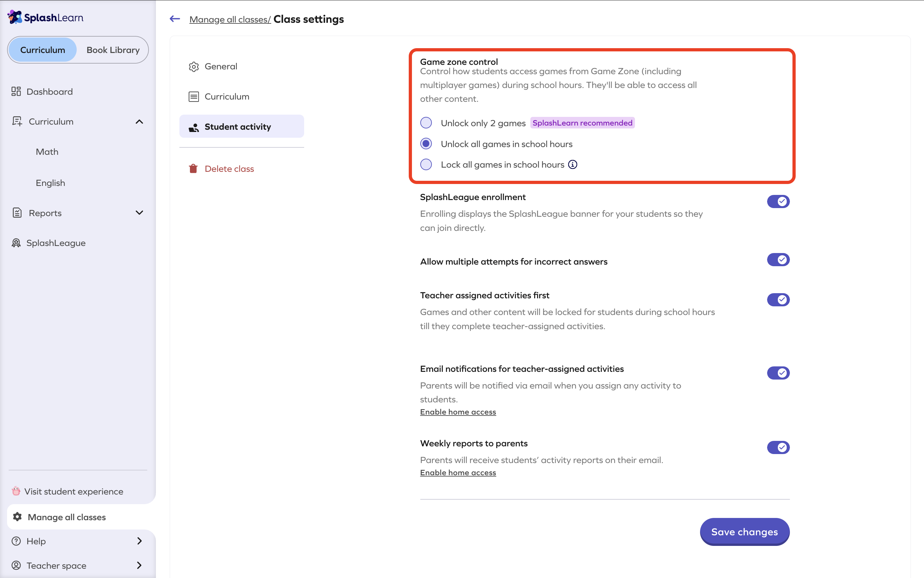Toggle SplashLeague enrollment switch
The image size is (924, 578).
[x=778, y=201]
